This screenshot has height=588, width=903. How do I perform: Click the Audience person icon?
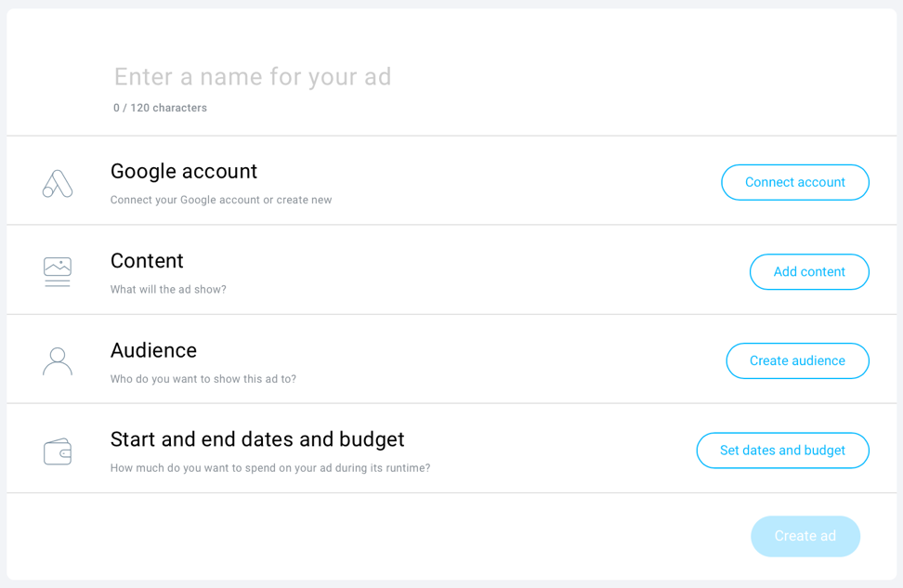pyautogui.click(x=58, y=361)
